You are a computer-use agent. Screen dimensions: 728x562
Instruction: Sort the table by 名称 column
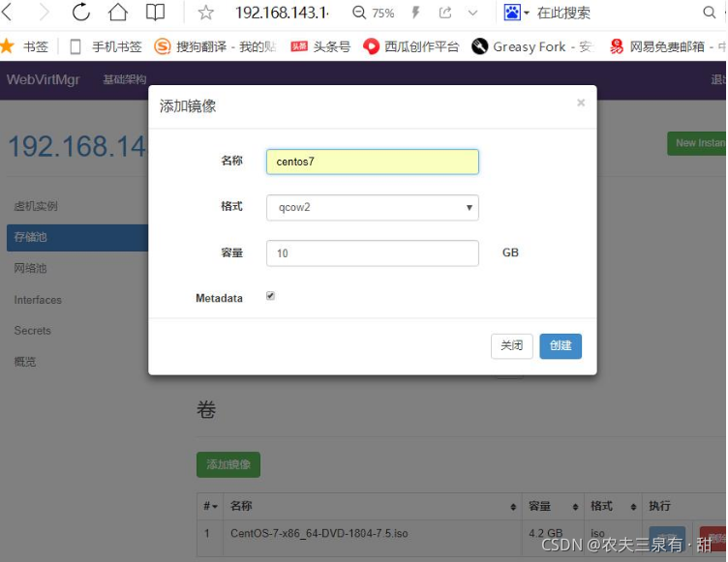[373, 506]
